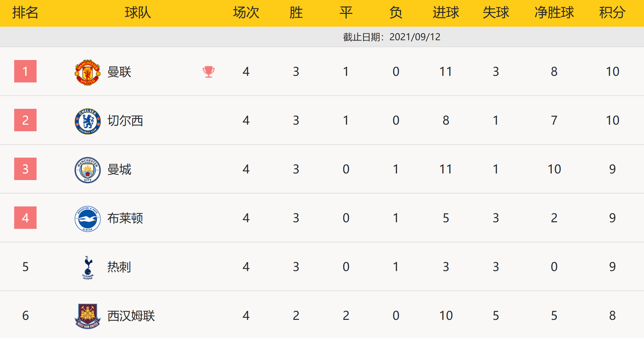Sort by the 净胜球 column header
The width and height of the screenshot is (644, 338).
coord(554,13)
